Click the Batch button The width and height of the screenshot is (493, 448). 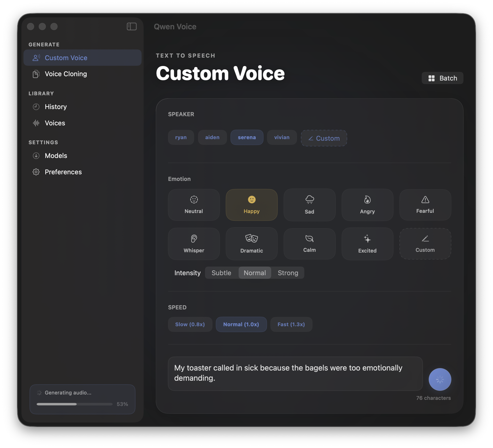[x=442, y=78]
